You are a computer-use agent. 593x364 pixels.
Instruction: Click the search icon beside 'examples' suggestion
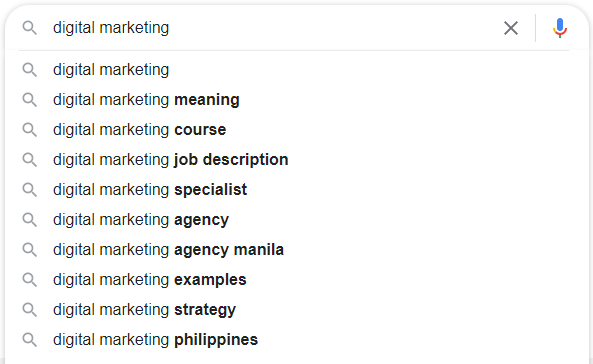[x=29, y=280]
